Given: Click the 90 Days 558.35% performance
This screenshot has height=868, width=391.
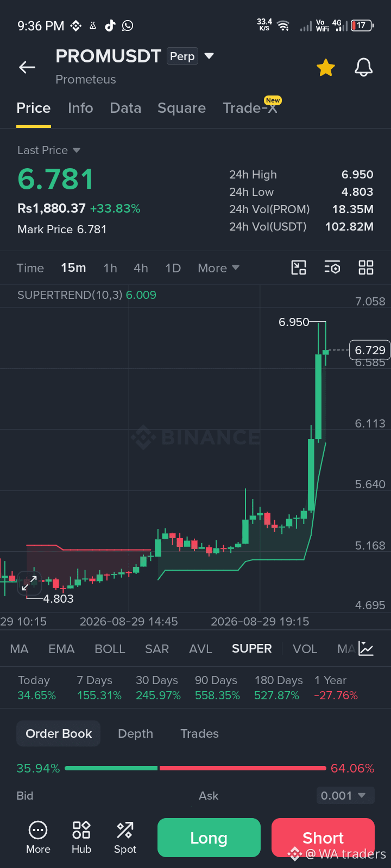Looking at the screenshot, I should click(x=217, y=688).
